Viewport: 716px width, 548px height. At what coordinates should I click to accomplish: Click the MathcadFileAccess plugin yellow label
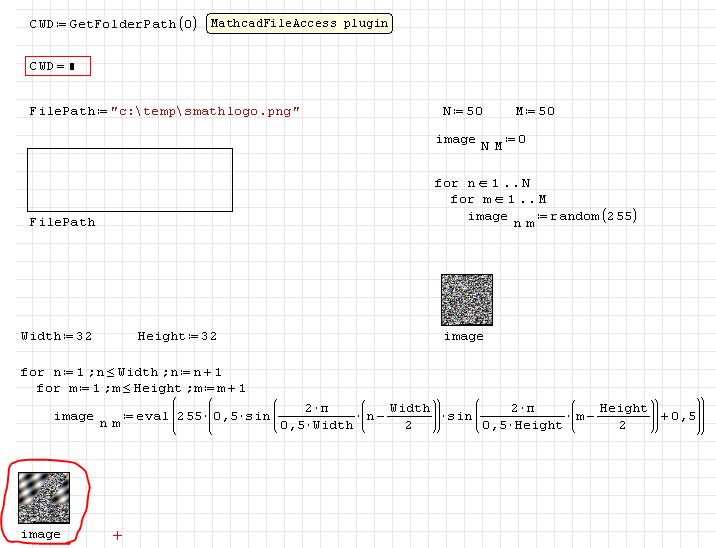(x=299, y=24)
